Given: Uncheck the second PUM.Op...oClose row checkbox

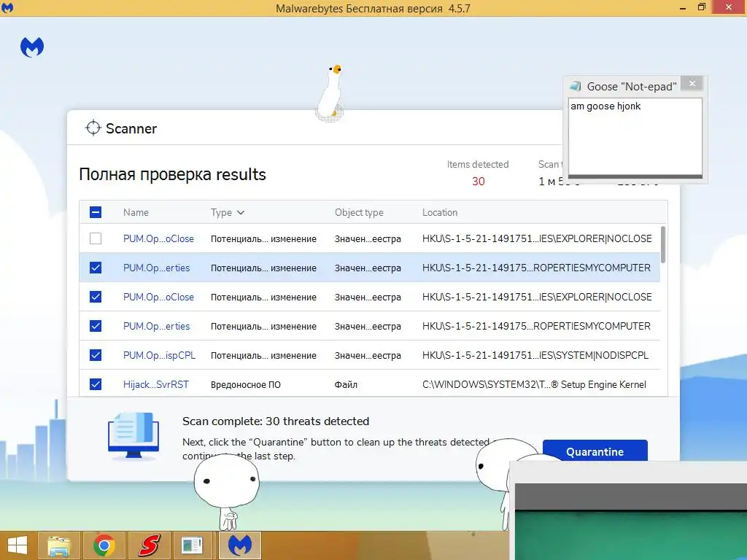Looking at the screenshot, I should 96,297.
